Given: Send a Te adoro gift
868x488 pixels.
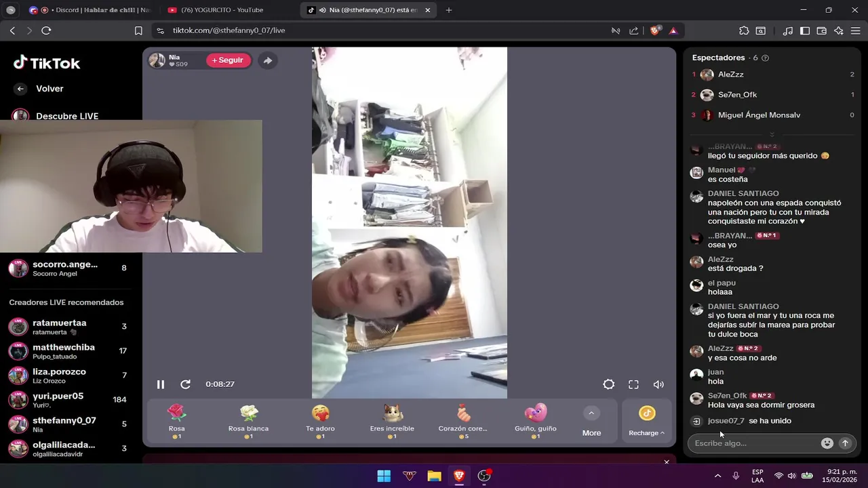Looking at the screenshot, I should (x=320, y=422).
